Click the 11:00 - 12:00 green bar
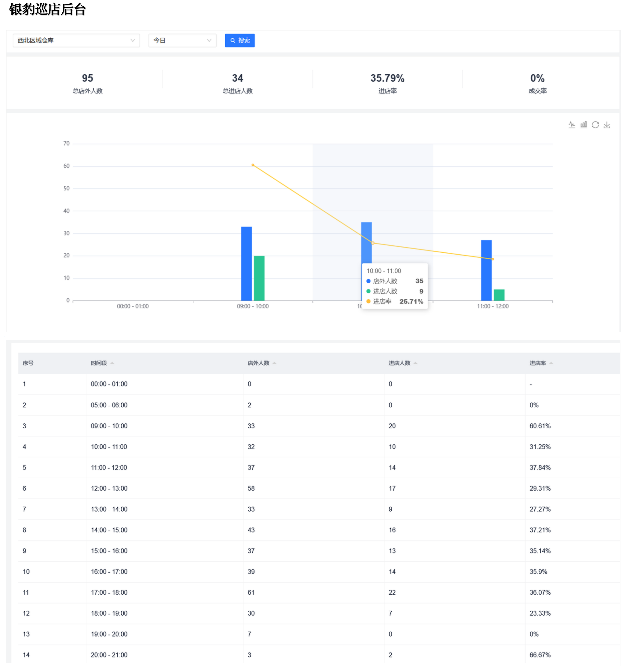The height and width of the screenshot is (672, 630). click(499, 295)
